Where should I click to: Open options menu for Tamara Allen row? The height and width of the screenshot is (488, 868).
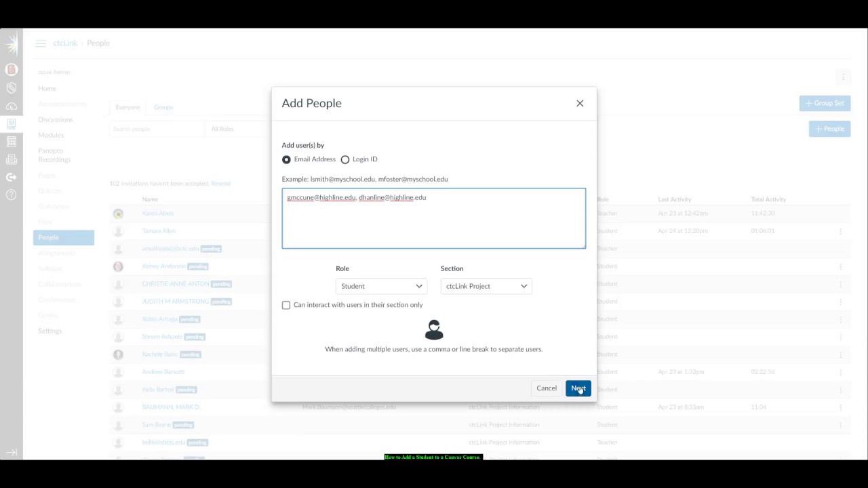click(x=841, y=231)
